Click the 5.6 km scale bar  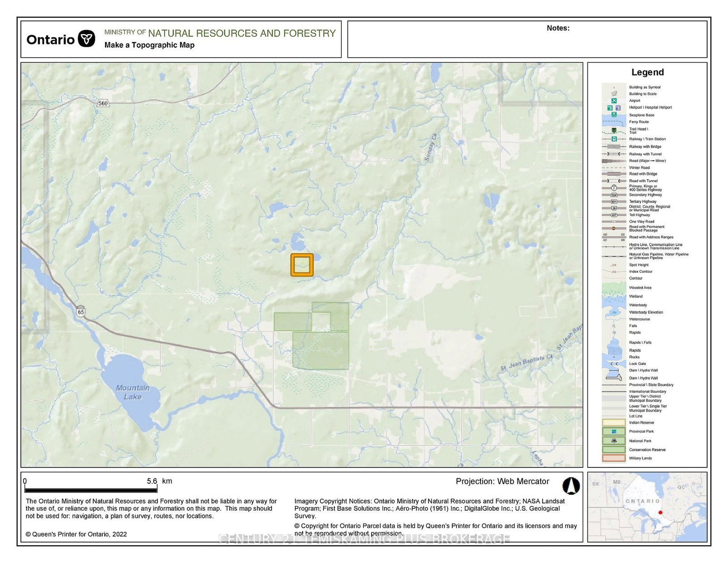coord(91,489)
